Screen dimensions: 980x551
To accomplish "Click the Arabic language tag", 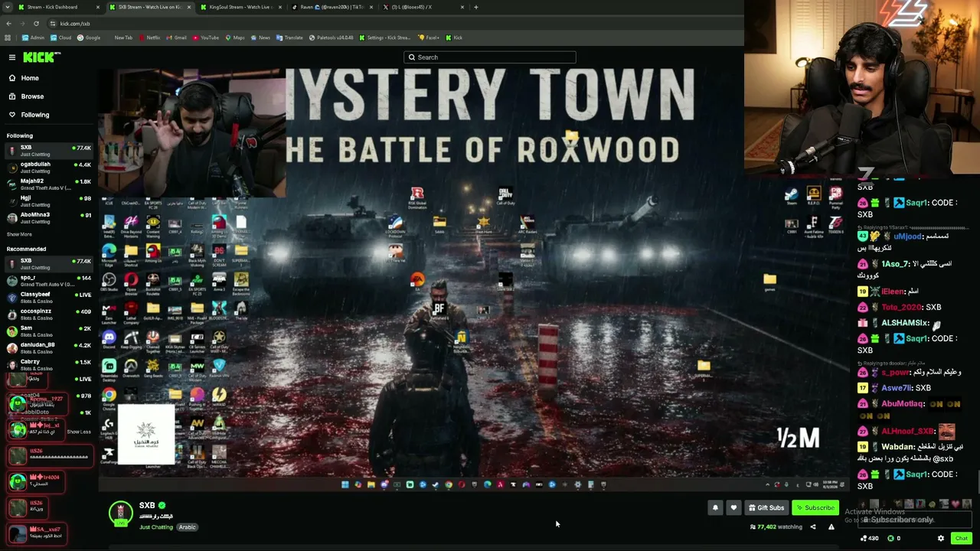I will pos(188,527).
